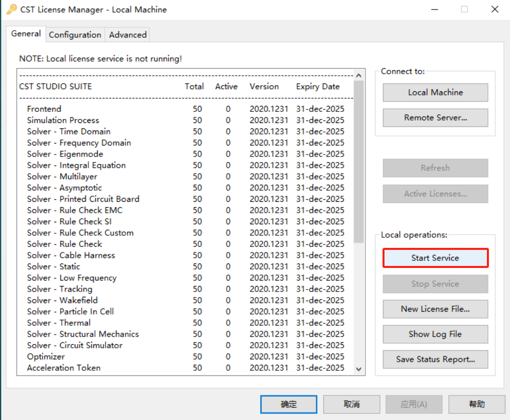Connect to Local Machine

coord(435,93)
